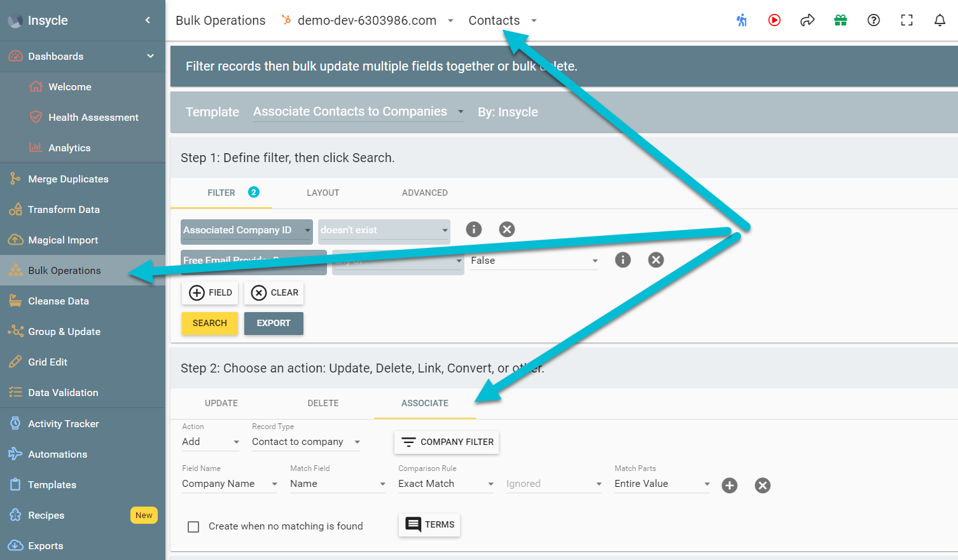This screenshot has width=958, height=560.
Task: Open Recipes in sidebar
Action: tap(83, 516)
